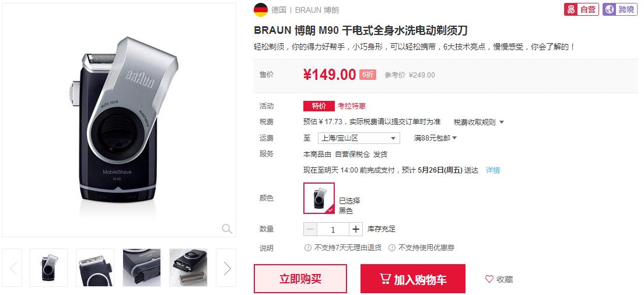Show previous thumbnails with left arrow

pyautogui.click(x=12, y=268)
